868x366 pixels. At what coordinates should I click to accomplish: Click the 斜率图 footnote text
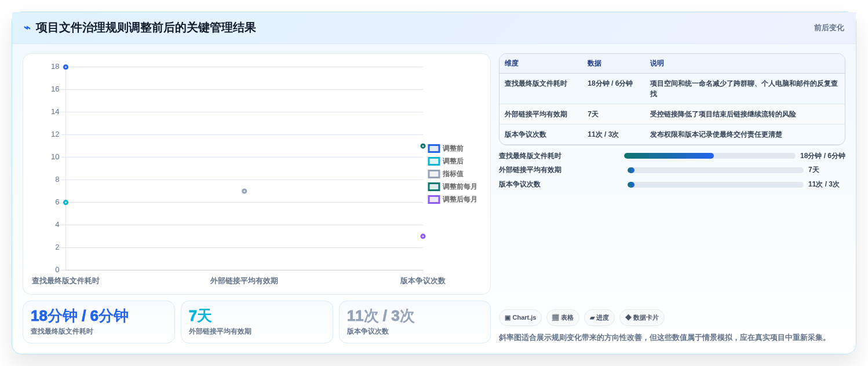tap(665, 338)
